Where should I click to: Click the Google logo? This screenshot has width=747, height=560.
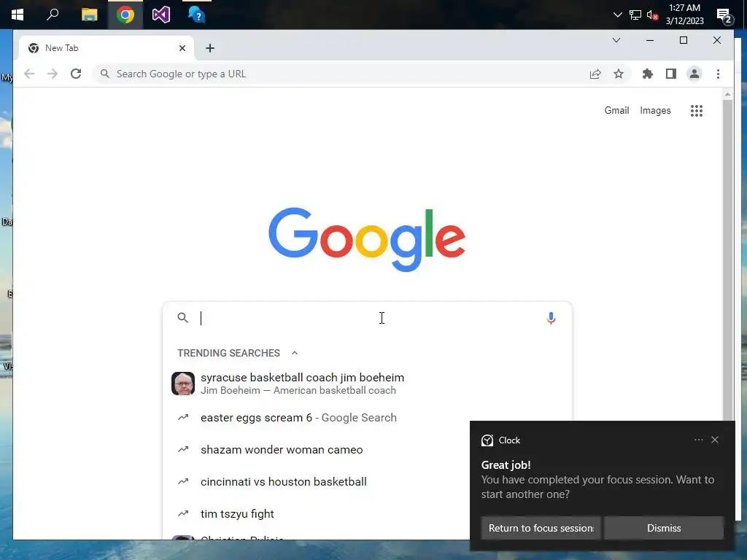point(367,239)
